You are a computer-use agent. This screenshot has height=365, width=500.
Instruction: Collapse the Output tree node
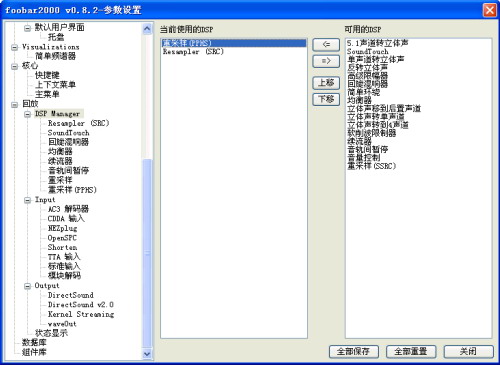pos(27,286)
